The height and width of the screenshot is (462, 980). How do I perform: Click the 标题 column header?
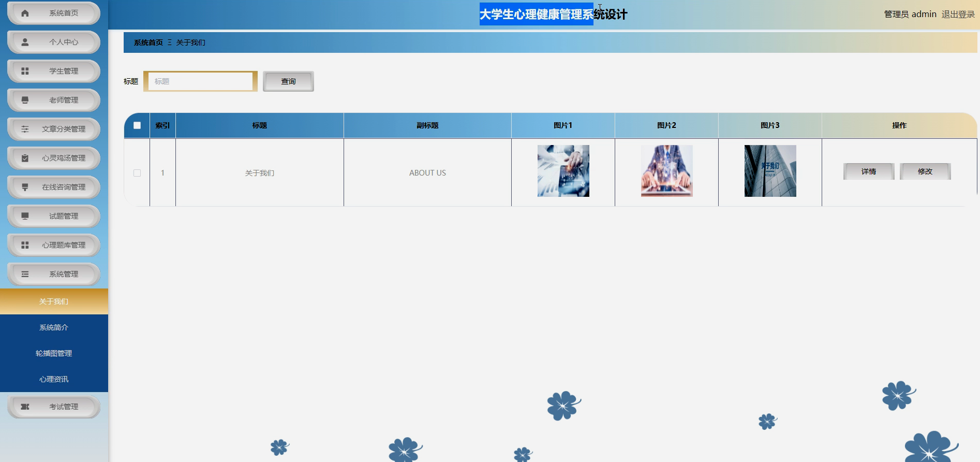[260, 125]
